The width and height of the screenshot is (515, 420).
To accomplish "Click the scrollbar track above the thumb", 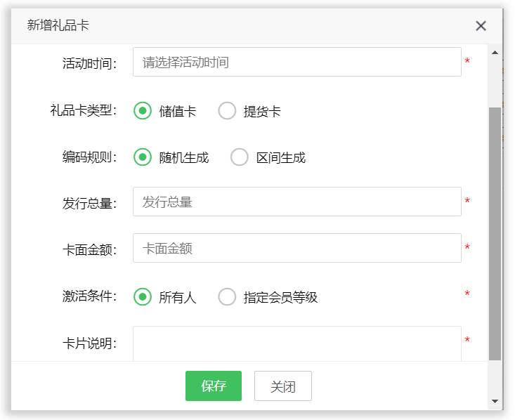I will 495,81.
